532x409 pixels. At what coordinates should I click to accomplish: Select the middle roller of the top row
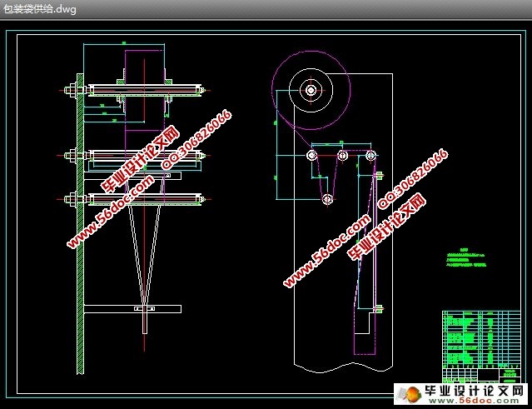click(341, 155)
